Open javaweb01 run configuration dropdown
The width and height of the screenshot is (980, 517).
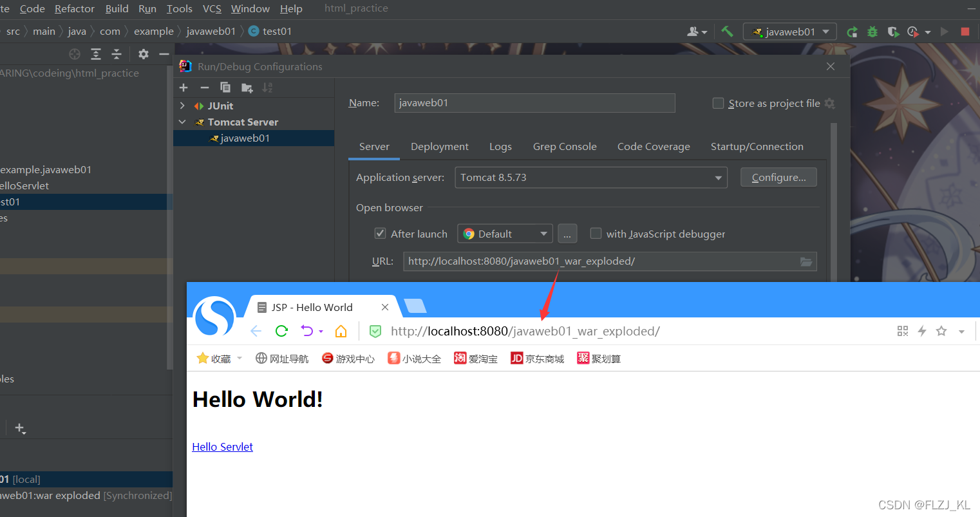[x=790, y=32]
